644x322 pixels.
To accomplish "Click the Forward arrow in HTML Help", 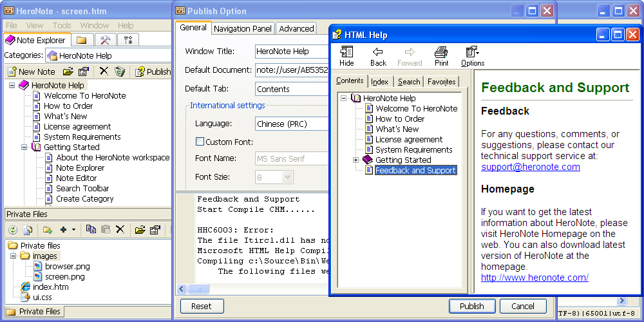I will click(x=410, y=56).
